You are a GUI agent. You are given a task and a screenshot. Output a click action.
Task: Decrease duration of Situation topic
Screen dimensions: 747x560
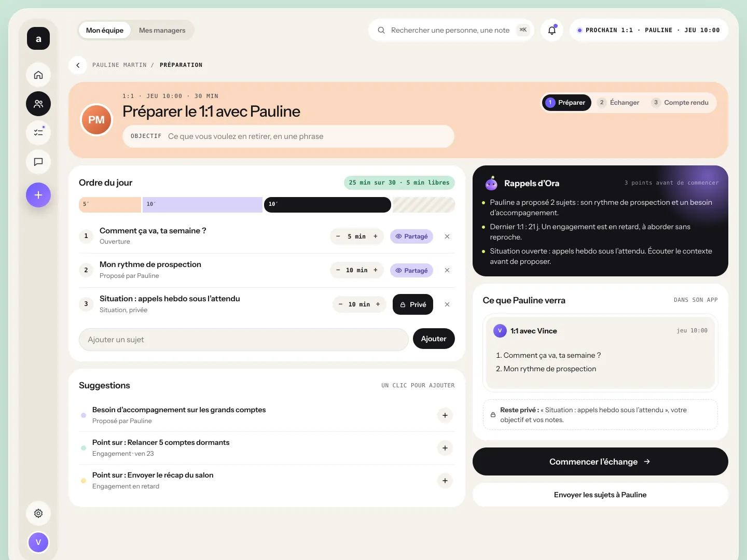tap(340, 304)
